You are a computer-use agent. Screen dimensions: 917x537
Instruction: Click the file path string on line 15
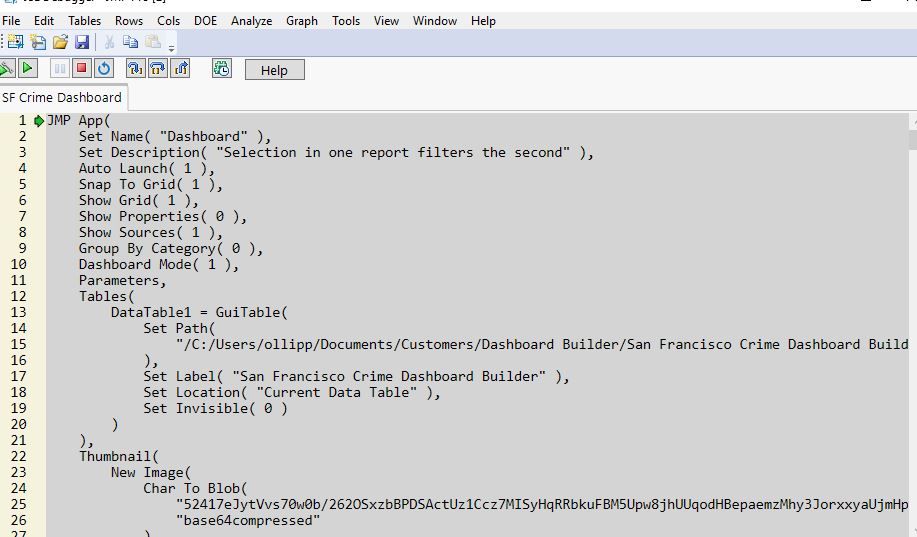542,345
